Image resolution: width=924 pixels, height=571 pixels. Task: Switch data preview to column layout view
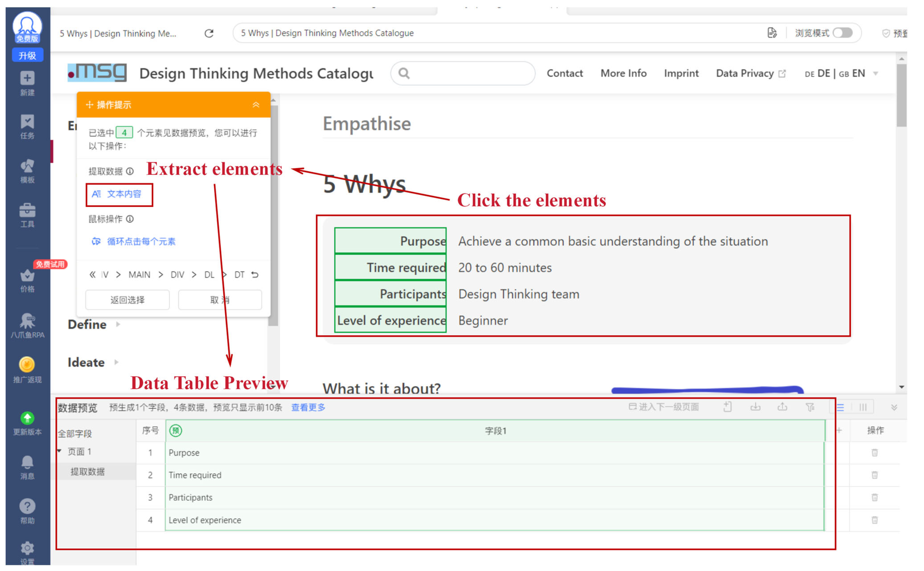[863, 407]
